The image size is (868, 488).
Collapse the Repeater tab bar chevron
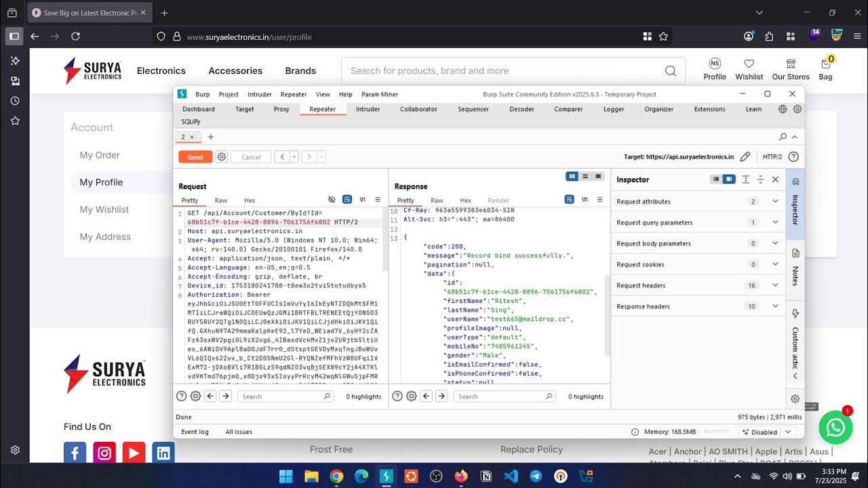[795, 137]
